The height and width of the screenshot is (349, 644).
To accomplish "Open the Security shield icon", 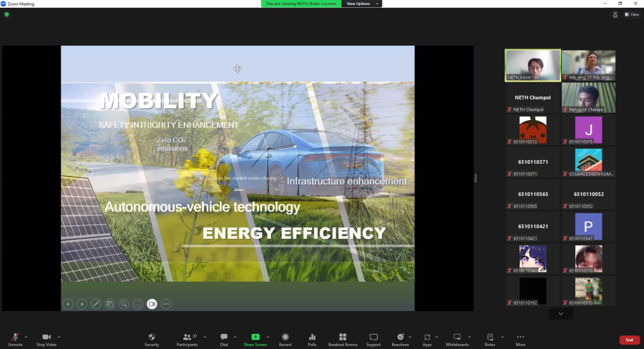I will tap(152, 337).
